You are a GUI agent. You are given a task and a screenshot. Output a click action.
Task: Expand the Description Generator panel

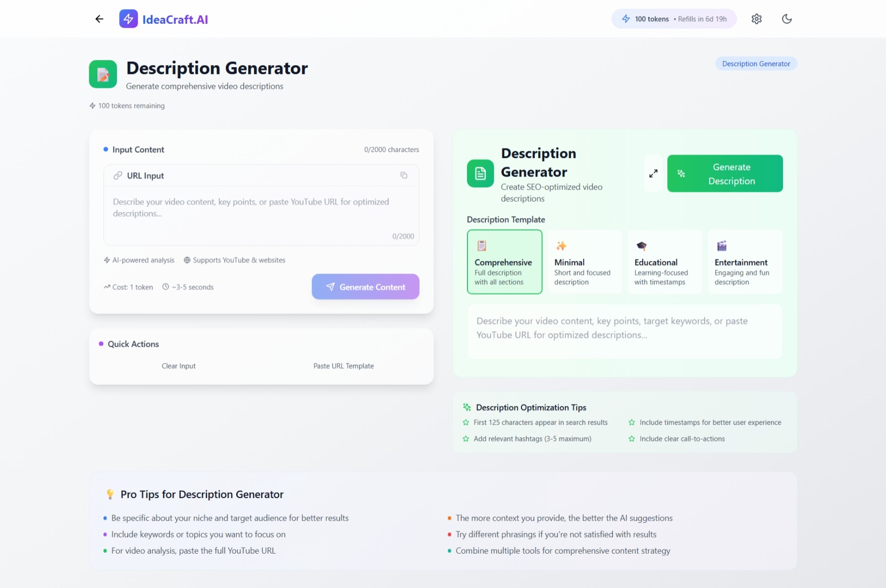coord(653,174)
